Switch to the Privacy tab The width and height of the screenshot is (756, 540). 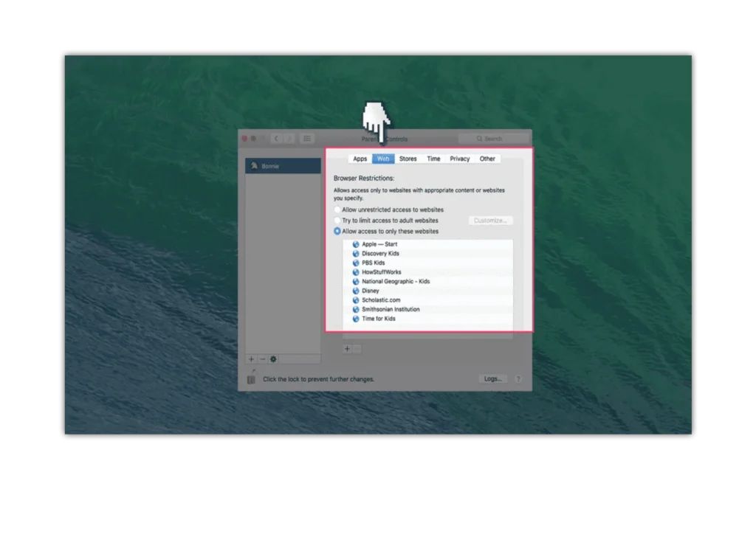[459, 159]
